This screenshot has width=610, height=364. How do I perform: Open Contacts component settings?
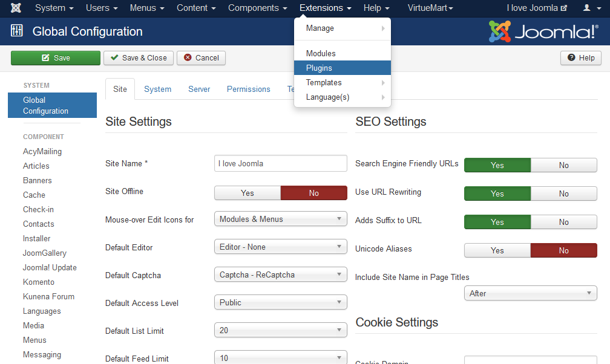(x=39, y=224)
